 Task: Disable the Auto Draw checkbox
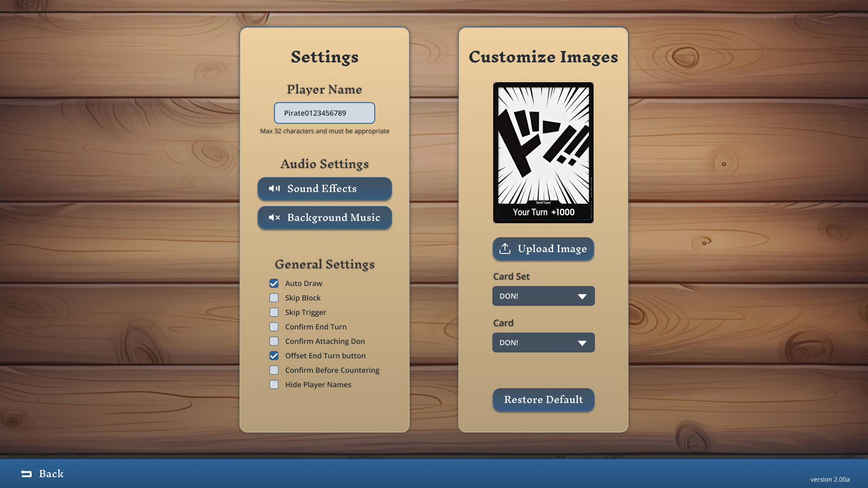tap(274, 283)
